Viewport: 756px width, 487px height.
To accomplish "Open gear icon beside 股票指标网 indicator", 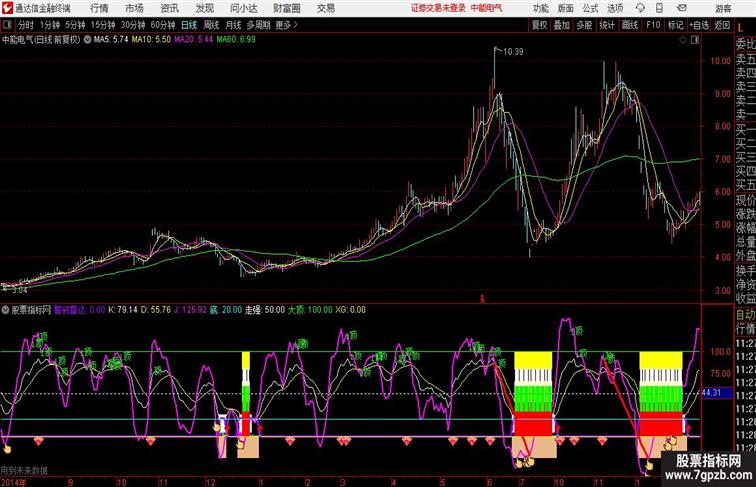I will pos(5,310).
